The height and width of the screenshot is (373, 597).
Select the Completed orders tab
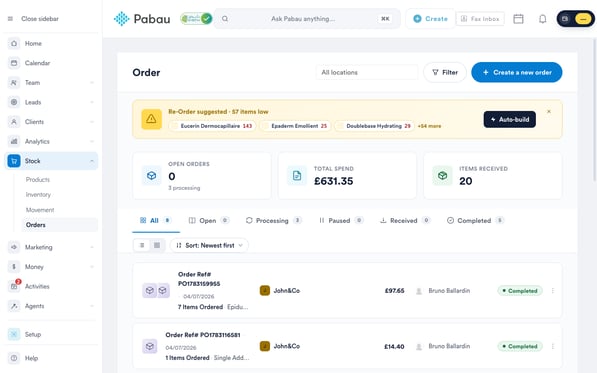tap(475, 220)
